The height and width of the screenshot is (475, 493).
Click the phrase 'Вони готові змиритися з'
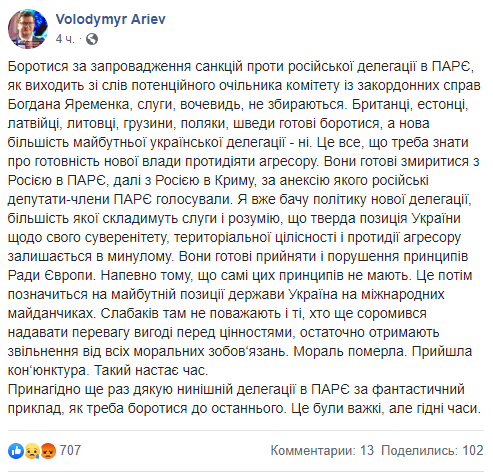click(402, 161)
